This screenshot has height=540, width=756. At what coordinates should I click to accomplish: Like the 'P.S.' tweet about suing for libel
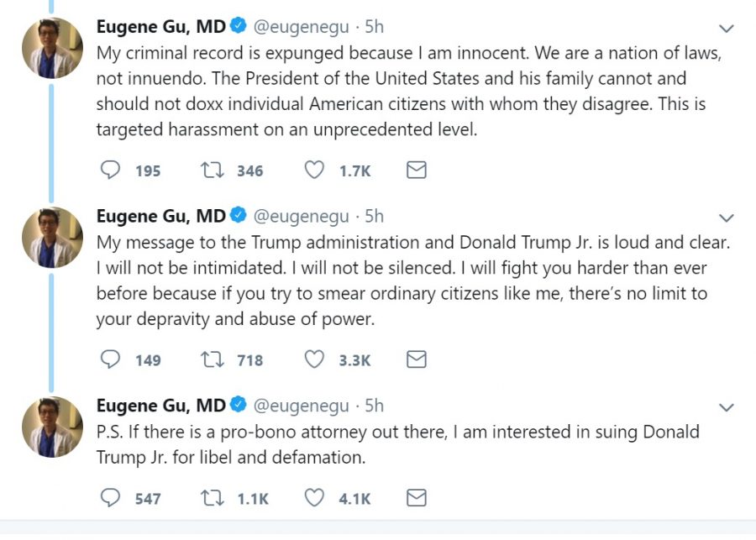click(313, 497)
